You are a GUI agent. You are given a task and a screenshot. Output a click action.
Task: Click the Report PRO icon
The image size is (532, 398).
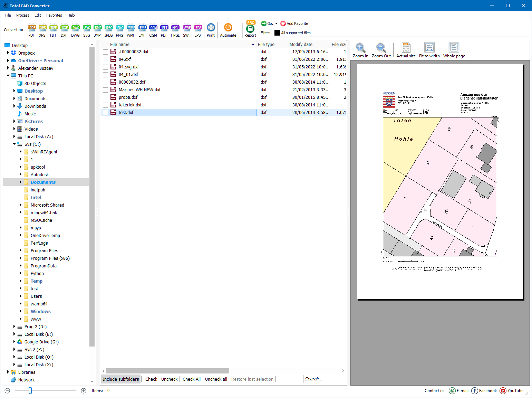250,30
